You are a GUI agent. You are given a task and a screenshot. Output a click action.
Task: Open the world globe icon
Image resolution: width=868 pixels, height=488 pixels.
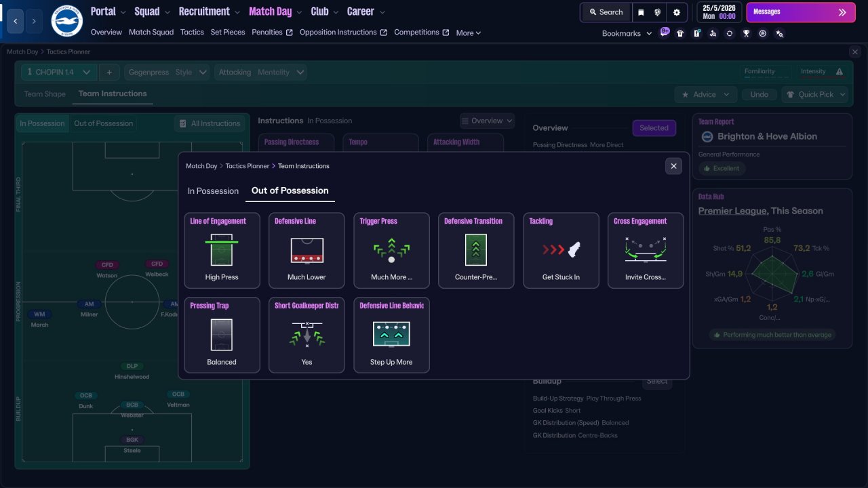(x=657, y=12)
